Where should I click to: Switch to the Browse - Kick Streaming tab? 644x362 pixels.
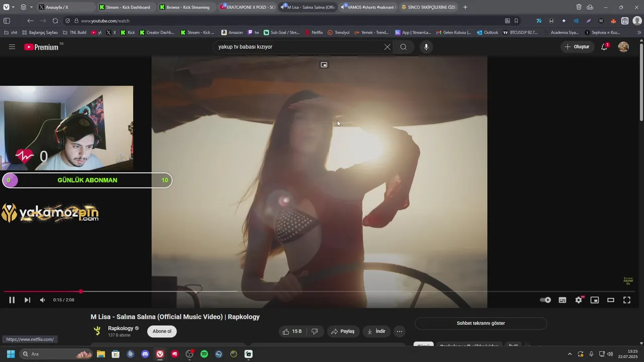pyautogui.click(x=186, y=7)
